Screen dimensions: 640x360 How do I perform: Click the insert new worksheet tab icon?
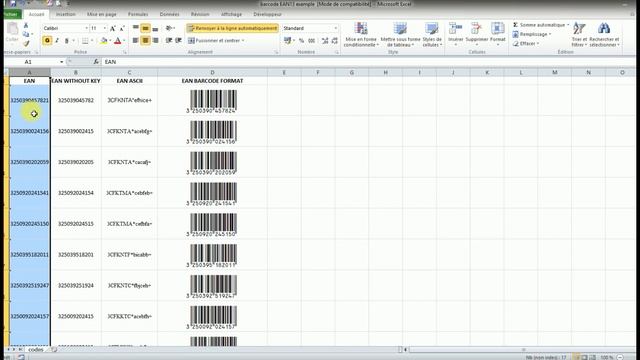coord(54,350)
